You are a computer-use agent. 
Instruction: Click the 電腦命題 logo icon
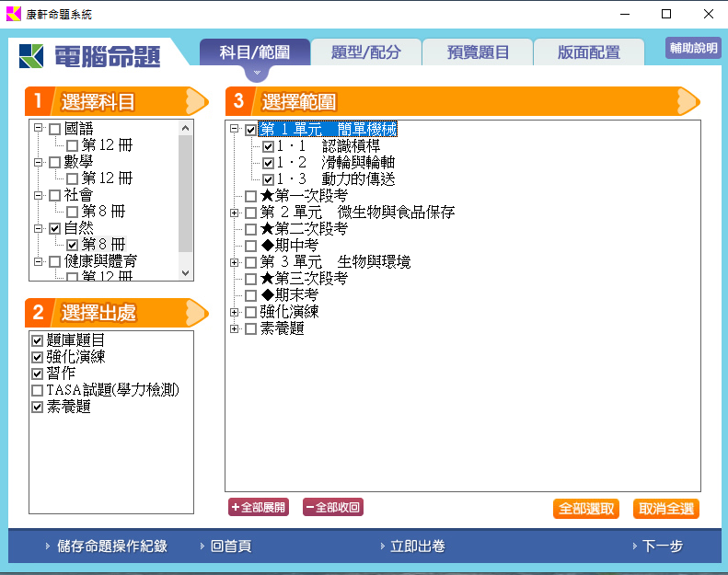pos(31,56)
